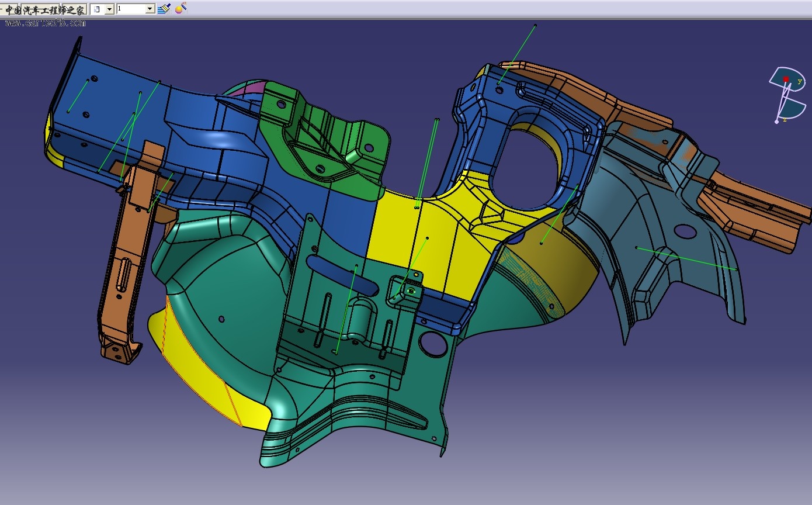Select the oval hole in the gray-blue panel

[685, 231]
